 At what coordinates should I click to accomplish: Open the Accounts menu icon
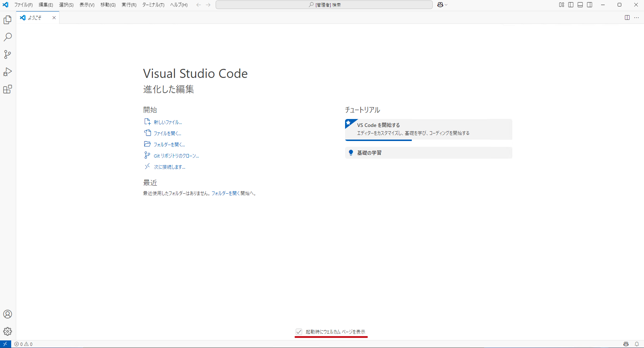(x=8, y=314)
